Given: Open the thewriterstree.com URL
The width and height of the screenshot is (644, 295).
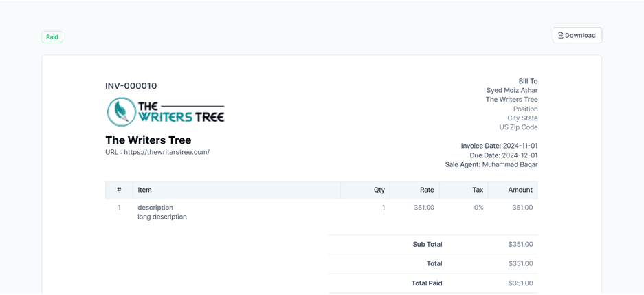Looking at the screenshot, I should [x=166, y=152].
